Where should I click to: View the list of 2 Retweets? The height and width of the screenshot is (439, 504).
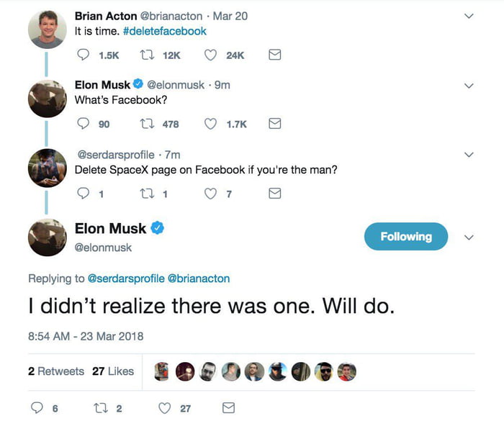coord(56,371)
